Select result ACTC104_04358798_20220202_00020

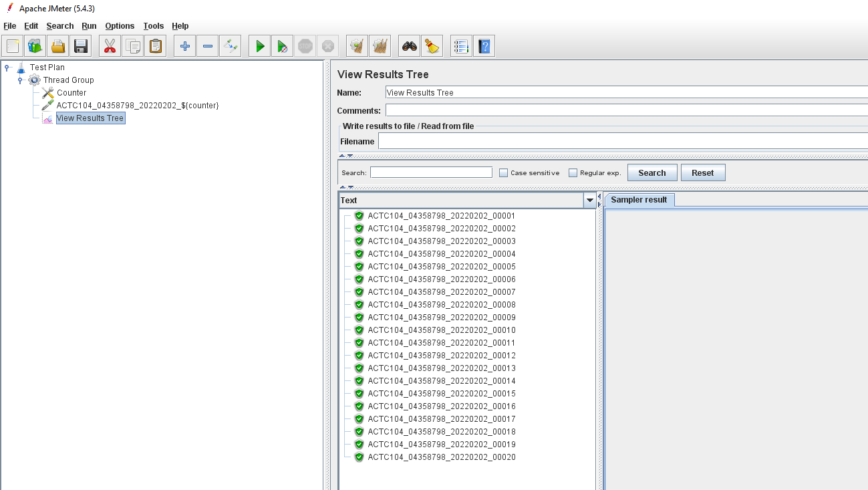pyautogui.click(x=442, y=457)
